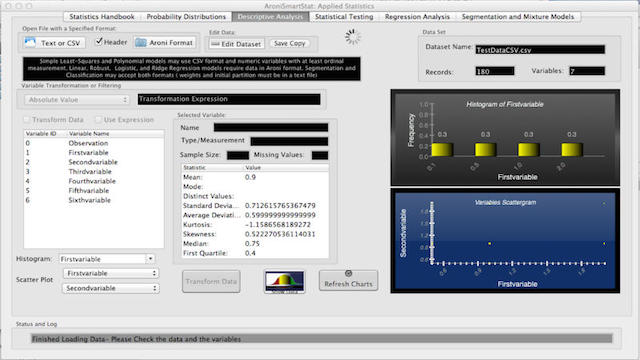Toggle the Header checkbox
The width and height of the screenshot is (640, 360).
pos(99,42)
